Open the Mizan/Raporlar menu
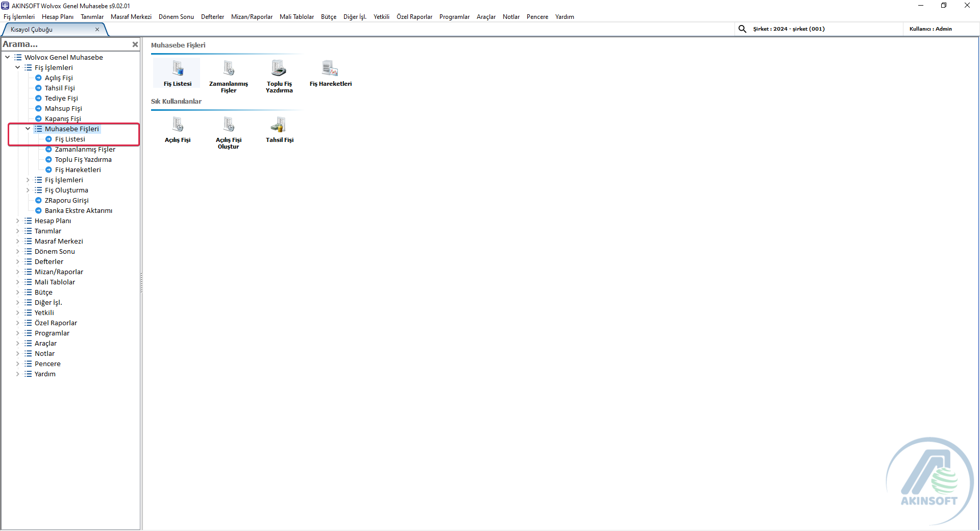The image size is (980, 531). click(252, 17)
